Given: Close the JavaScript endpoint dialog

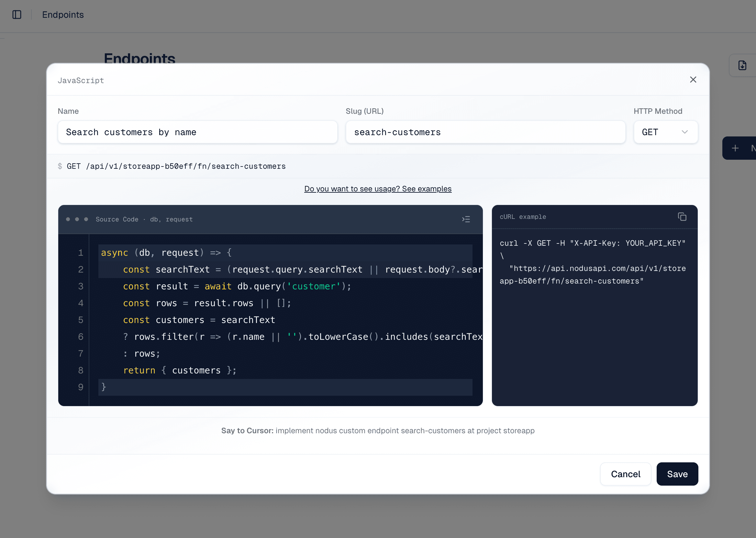Looking at the screenshot, I should [x=693, y=80].
